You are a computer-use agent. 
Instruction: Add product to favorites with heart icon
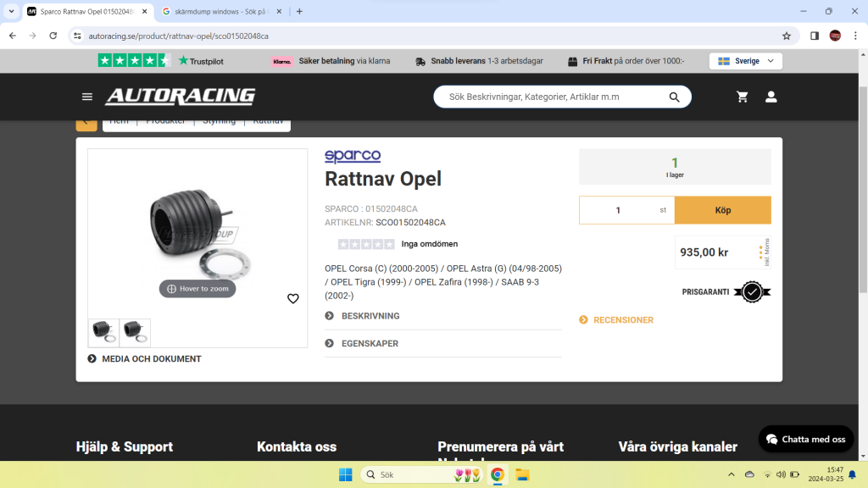pos(292,299)
